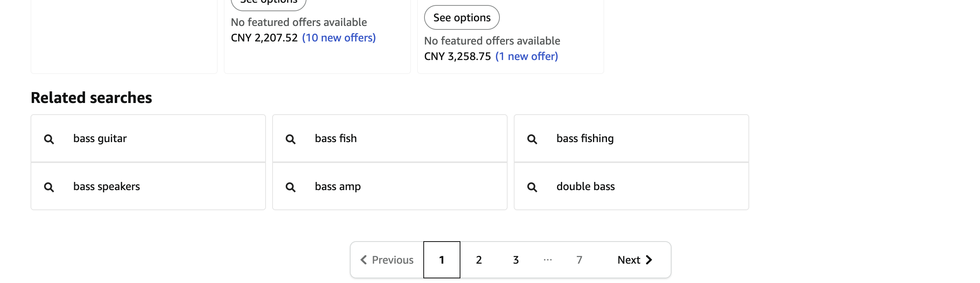This screenshot has height=283, width=980.
Task: Open the bass guitar related search
Action: [100, 138]
